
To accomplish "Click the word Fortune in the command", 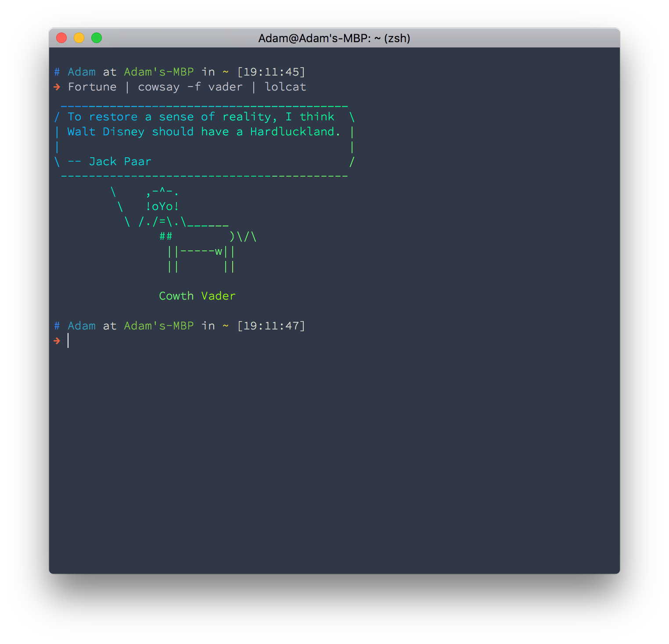I will click(92, 87).
